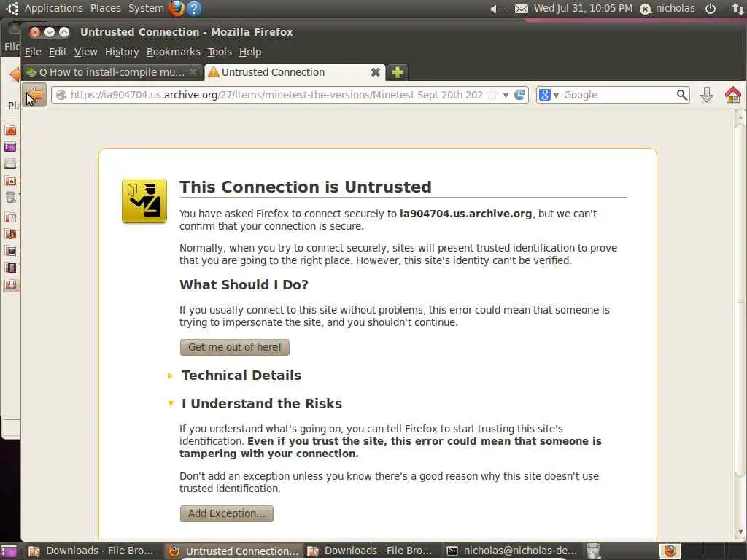Image resolution: width=747 pixels, height=560 pixels.
Task: Open the volume indicator in the top panel
Action: 498,9
